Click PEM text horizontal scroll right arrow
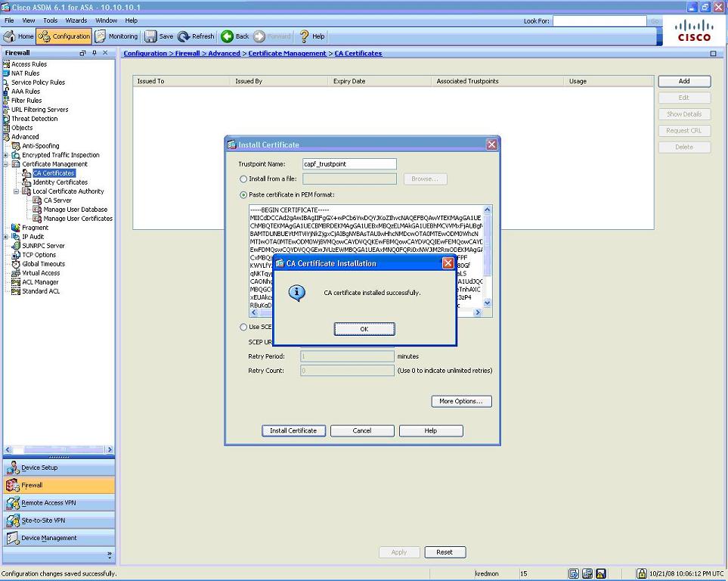Image resolution: width=728 pixels, height=581 pixels. click(x=477, y=312)
